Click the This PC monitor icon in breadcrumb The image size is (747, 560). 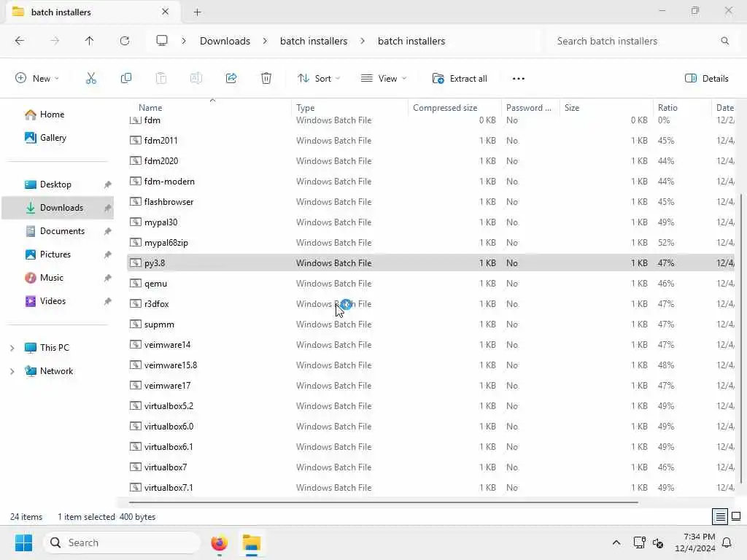click(162, 41)
